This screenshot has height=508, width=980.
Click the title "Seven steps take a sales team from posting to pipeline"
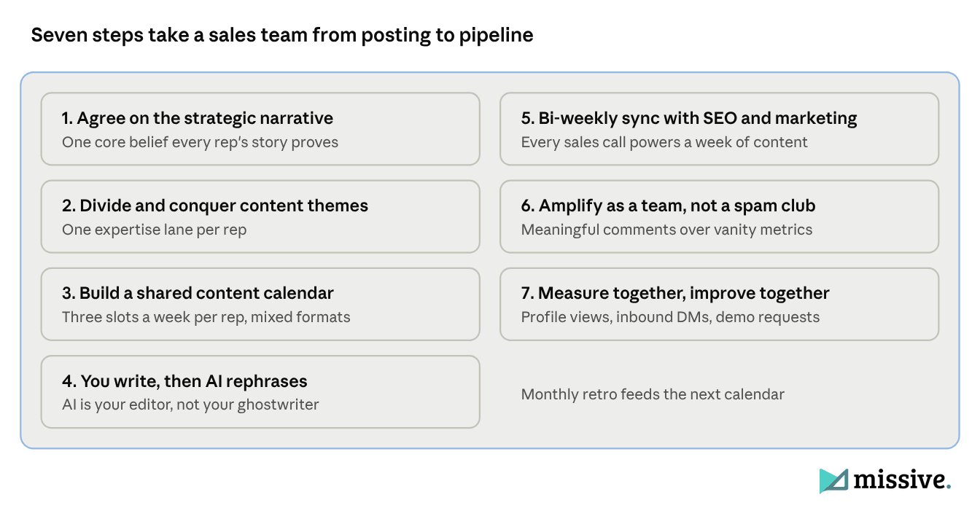[x=282, y=35]
